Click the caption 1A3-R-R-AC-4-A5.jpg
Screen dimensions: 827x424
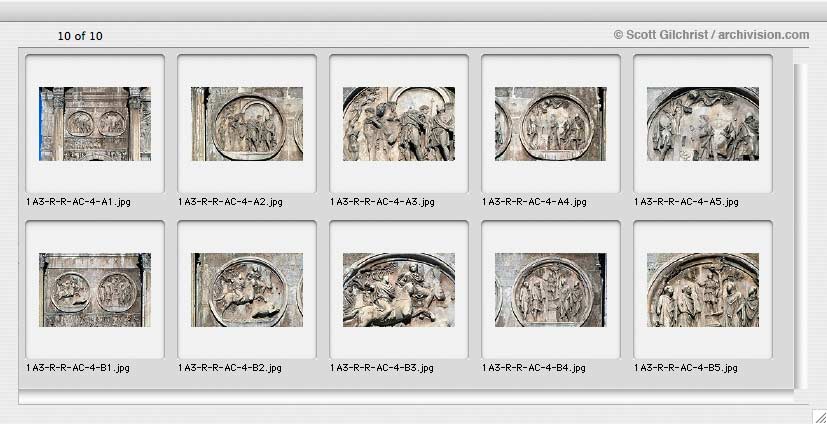point(686,202)
